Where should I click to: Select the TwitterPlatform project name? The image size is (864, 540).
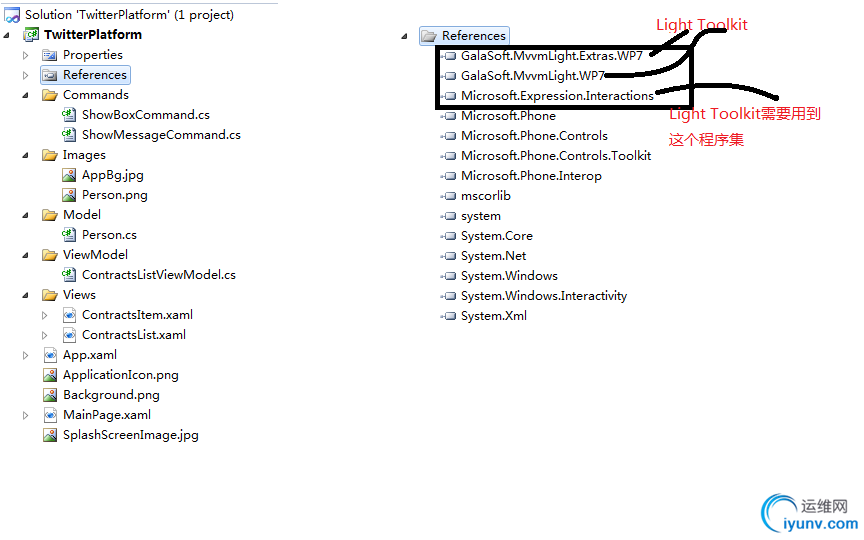coord(93,35)
